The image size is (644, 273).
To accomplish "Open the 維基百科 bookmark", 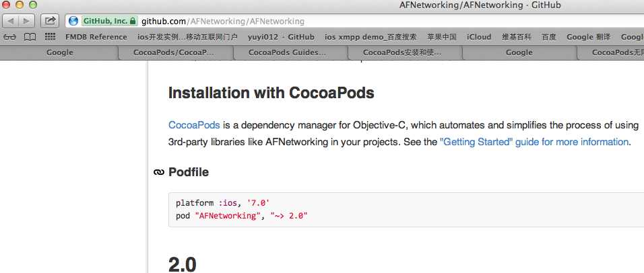I will click(516, 37).
